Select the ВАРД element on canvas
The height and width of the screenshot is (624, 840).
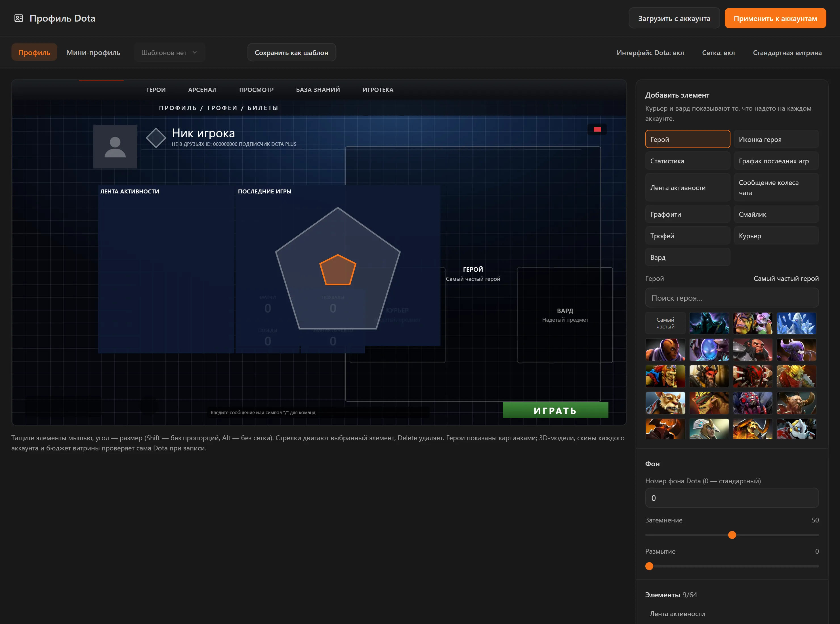click(x=565, y=315)
